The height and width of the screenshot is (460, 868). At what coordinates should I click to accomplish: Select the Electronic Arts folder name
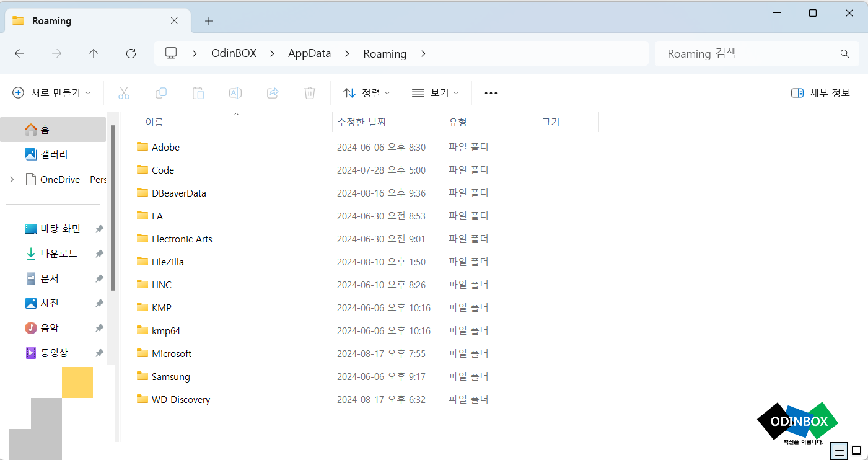[182, 239]
